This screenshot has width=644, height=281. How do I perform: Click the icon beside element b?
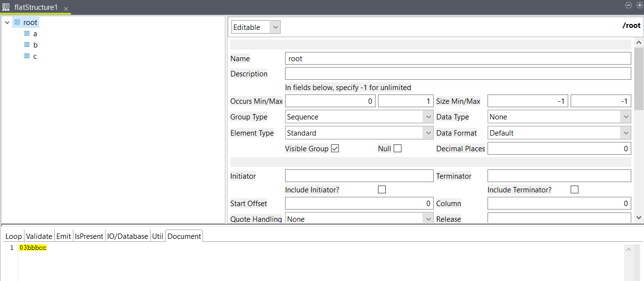pyautogui.click(x=27, y=45)
